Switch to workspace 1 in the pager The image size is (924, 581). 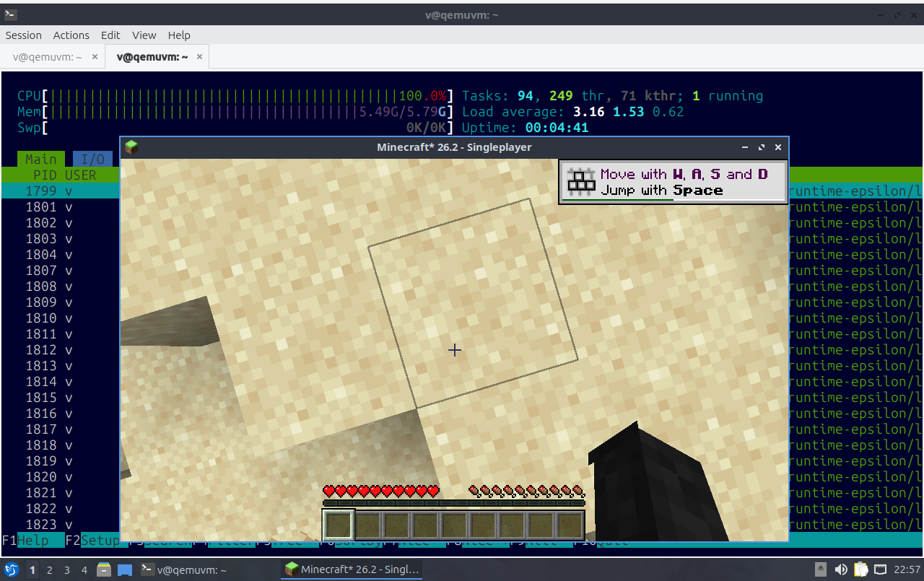pyautogui.click(x=32, y=569)
